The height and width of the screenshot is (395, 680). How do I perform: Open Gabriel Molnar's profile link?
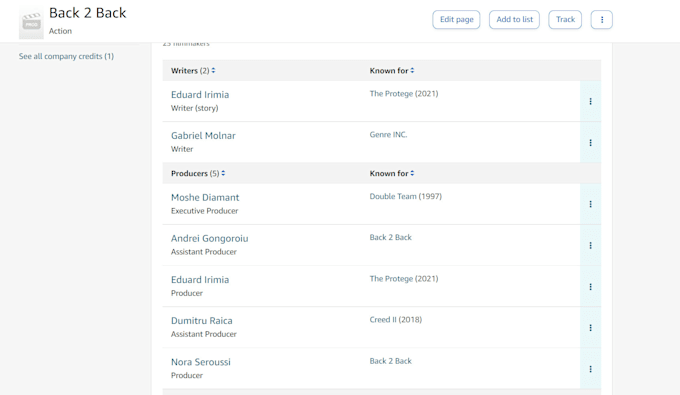coord(203,136)
